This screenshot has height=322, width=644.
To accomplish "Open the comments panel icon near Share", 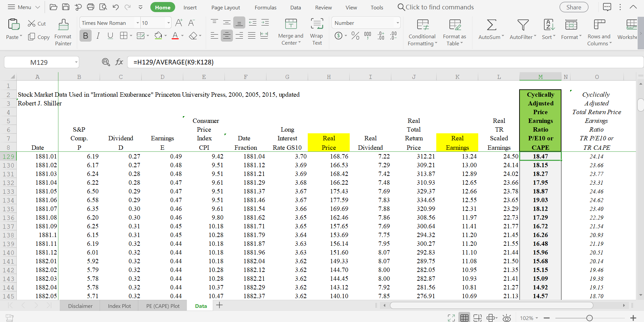I will (x=607, y=7).
